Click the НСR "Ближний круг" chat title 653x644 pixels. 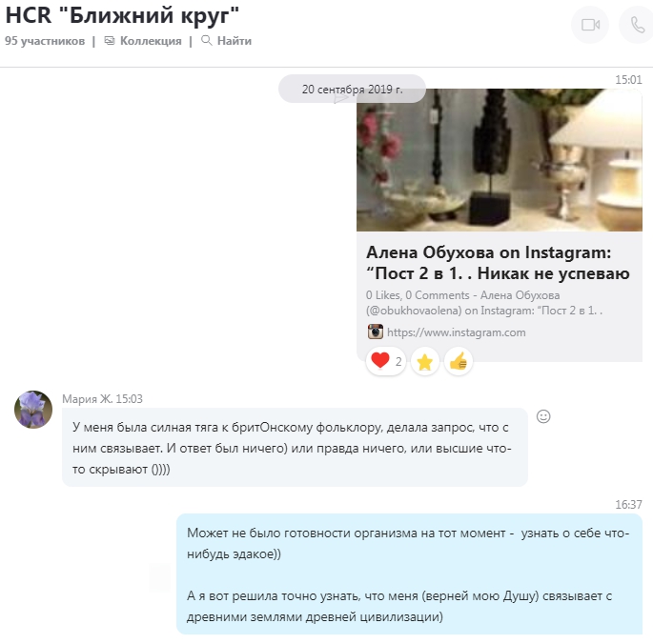(x=122, y=15)
